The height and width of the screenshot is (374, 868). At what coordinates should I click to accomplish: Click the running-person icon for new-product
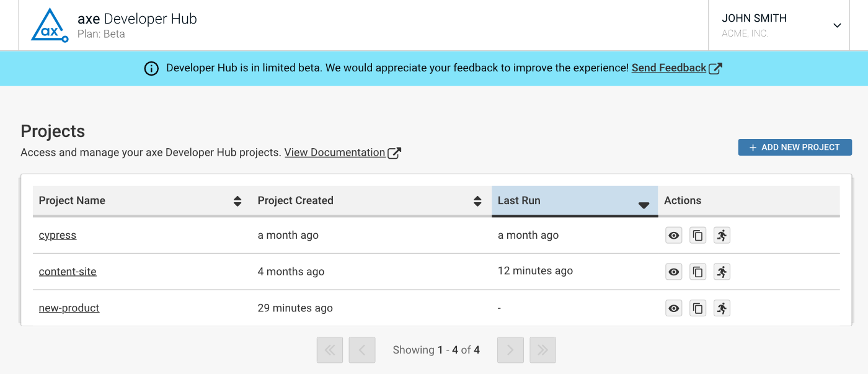pos(722,308)
